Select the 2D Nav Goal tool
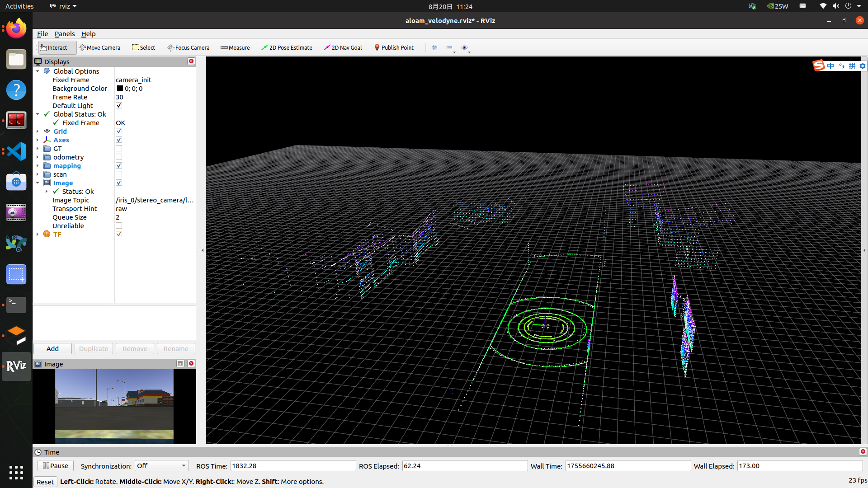The width and height of the screenshot is (868, 488). tap(343, 47)
